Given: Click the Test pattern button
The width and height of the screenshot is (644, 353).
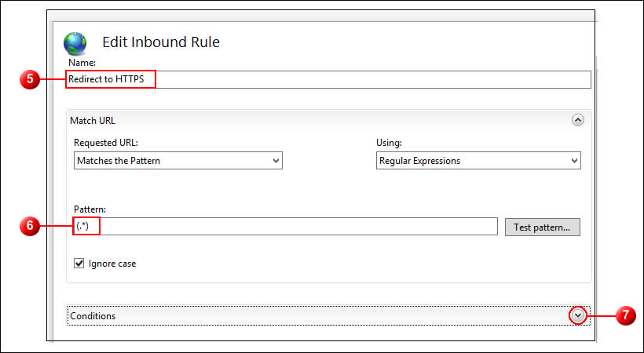Looking at the screenshot, I should (x=543, y=227).
